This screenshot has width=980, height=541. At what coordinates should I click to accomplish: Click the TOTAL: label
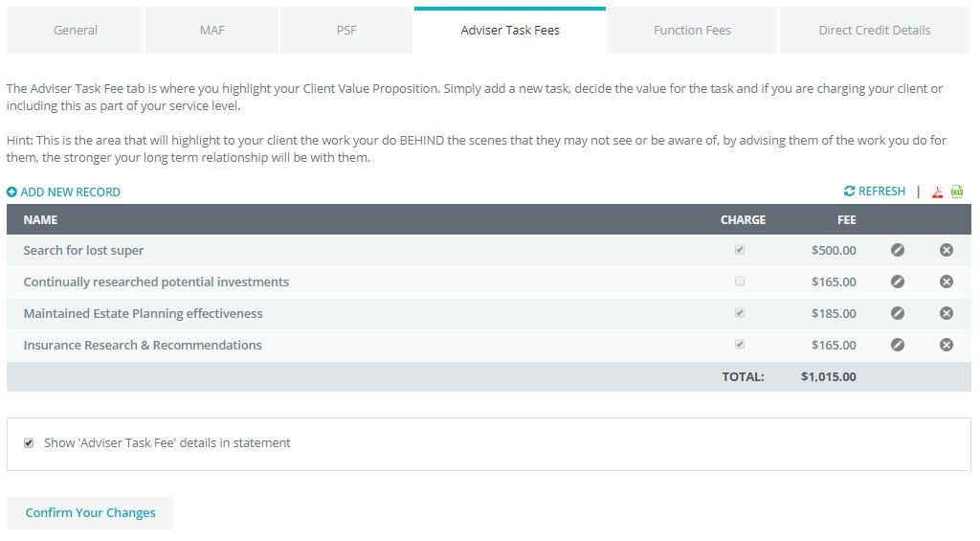coord(743,376)
